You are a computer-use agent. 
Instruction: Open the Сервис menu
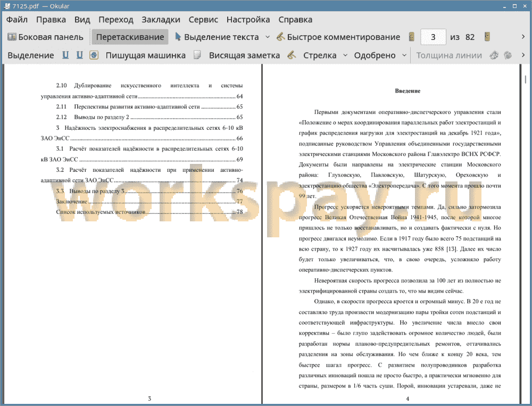[x=203, y=20]
